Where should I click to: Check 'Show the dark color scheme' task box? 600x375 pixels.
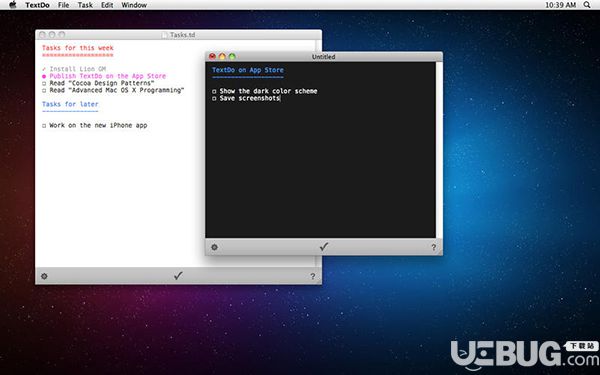(x=214, y=91)
